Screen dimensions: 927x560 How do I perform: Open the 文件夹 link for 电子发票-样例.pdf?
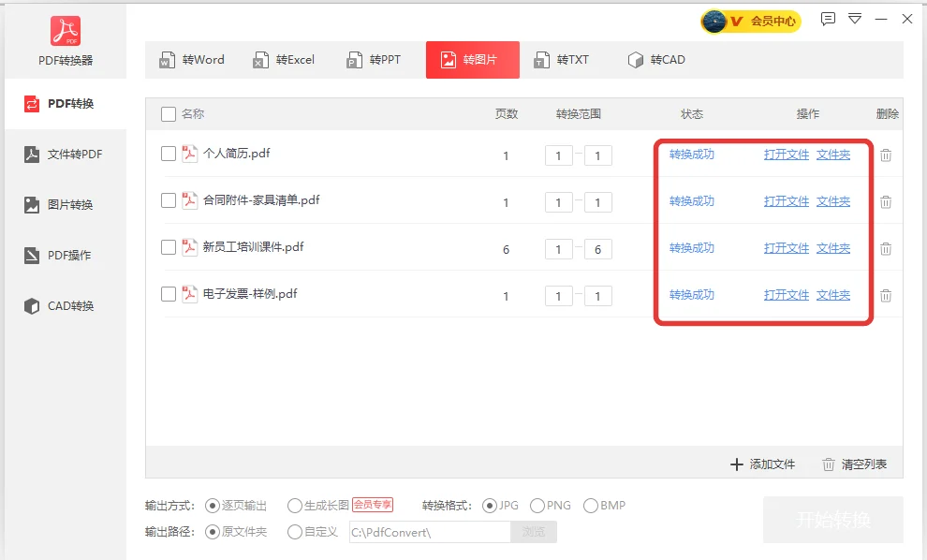click(x=833, y=294)
